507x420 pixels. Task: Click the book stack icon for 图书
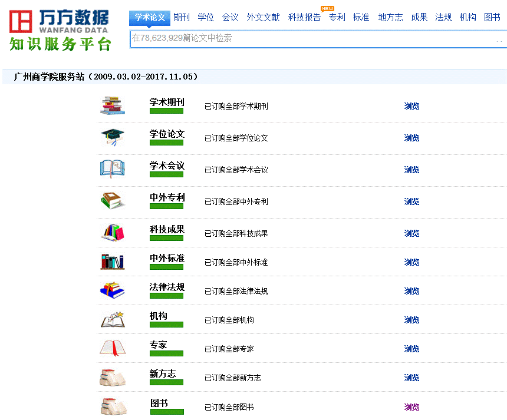[113, 406]
